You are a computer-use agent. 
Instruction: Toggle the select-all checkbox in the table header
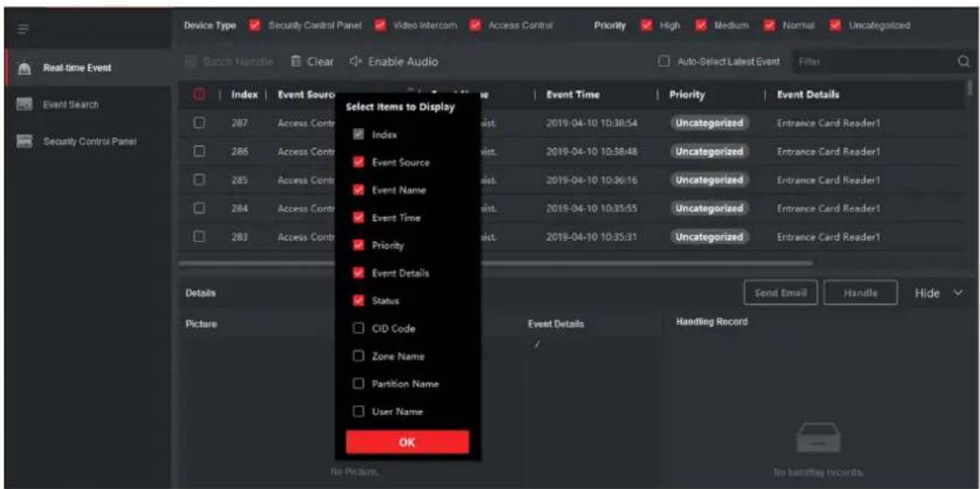201,95
